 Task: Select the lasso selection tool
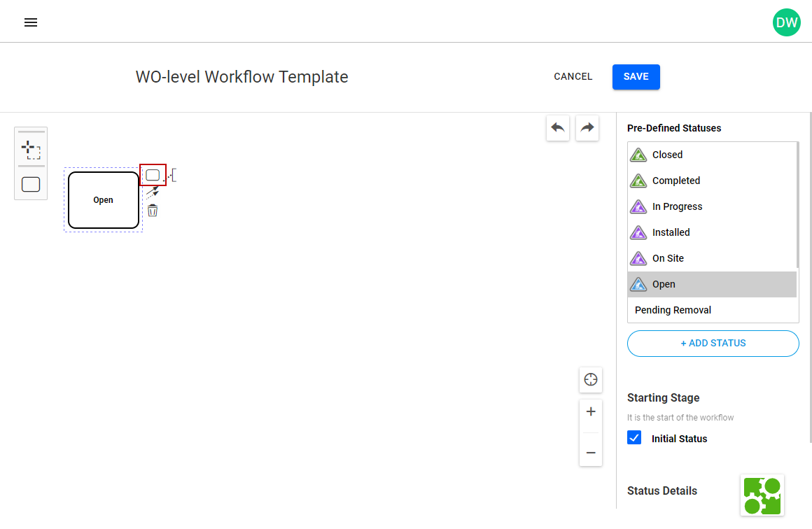pos(31,150)
